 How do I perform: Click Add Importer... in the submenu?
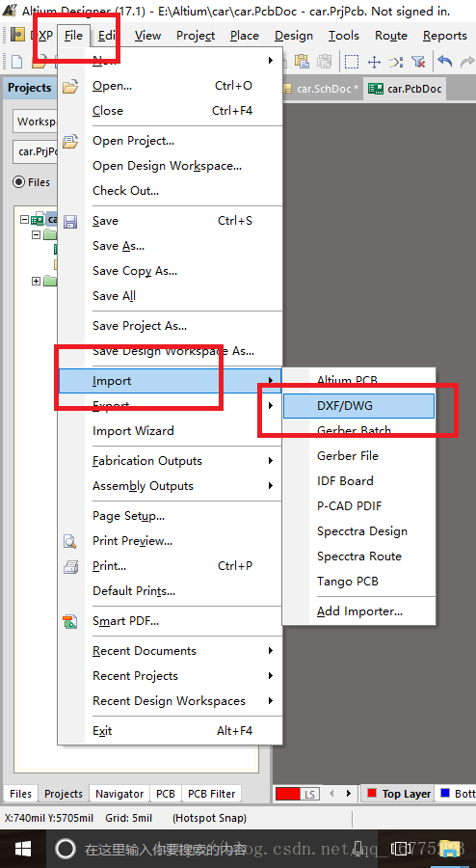[360, 611]
